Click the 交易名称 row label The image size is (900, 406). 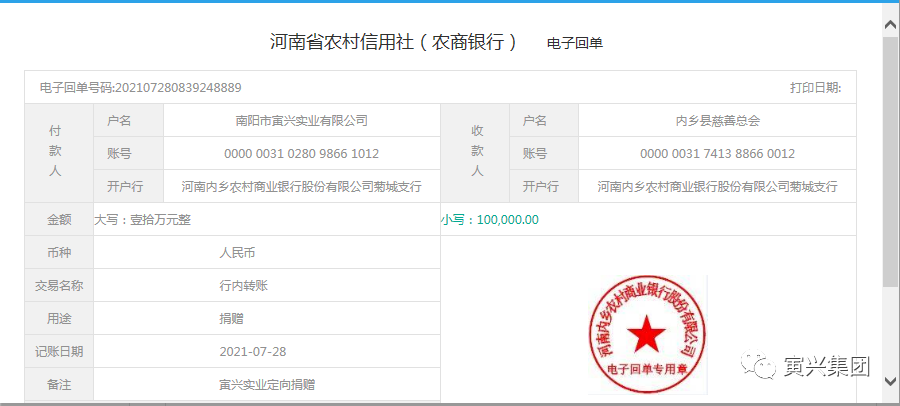[59, 285]
